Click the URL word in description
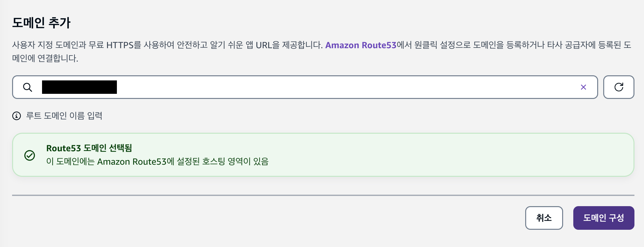 [264, 45]
